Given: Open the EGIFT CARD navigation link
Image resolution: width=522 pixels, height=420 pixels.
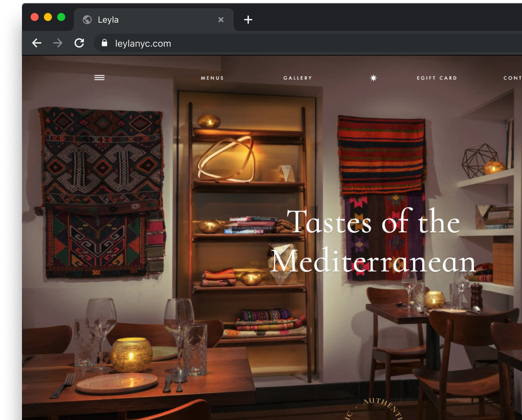Looking at the screenshot, I should click(437, 78).
